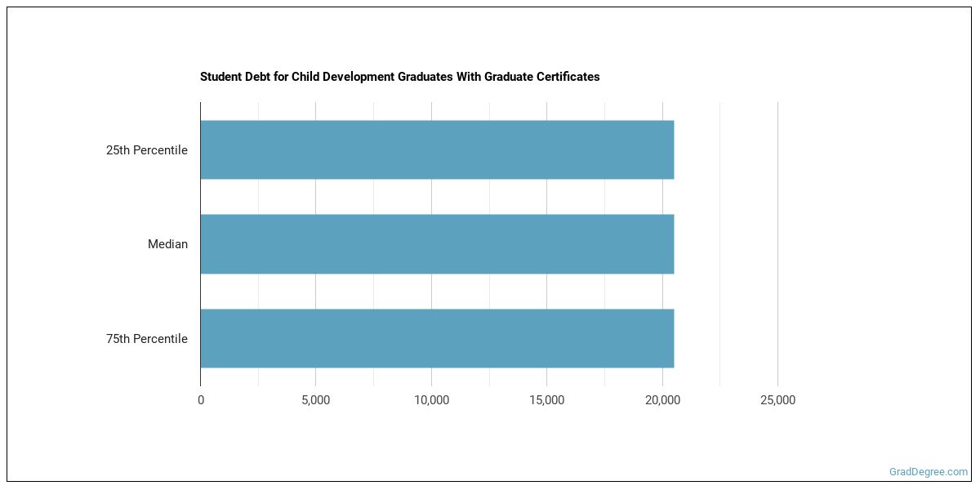
Task: Click the chart title about Student Debt
Action: [399, 77]
